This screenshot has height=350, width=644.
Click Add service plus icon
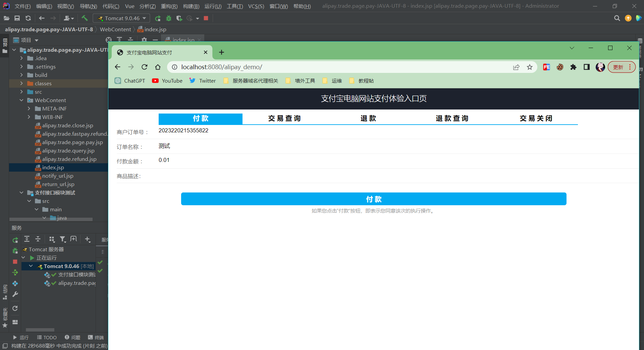(88, 239)
